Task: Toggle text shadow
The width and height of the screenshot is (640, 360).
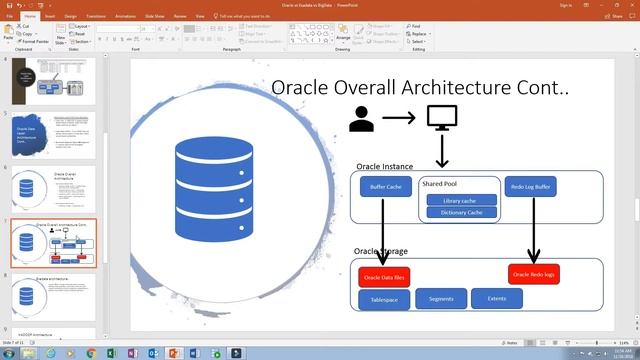Action: point(122,39)
